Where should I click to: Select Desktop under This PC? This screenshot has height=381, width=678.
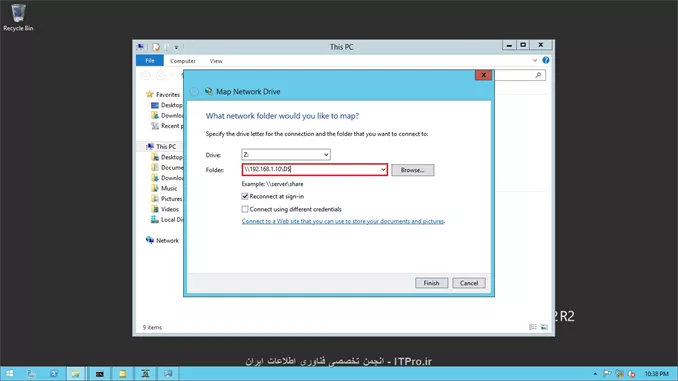pos(167,157)
